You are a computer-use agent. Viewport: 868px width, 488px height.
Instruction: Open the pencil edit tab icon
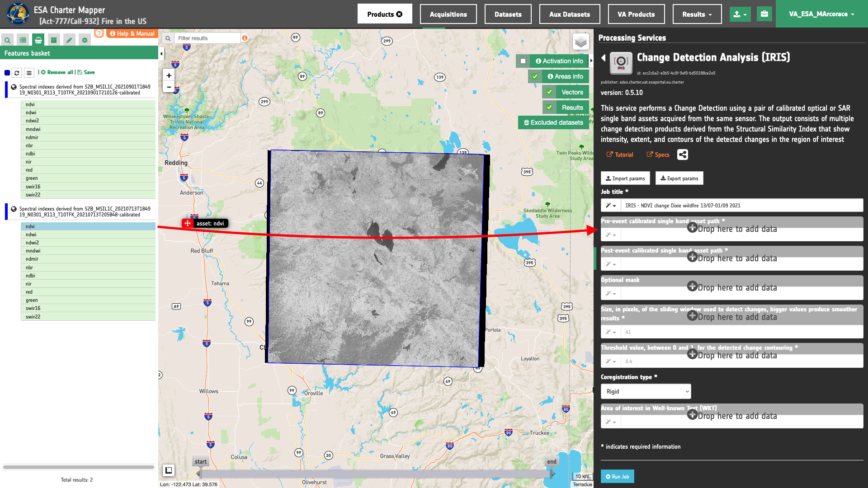[69, 40]
